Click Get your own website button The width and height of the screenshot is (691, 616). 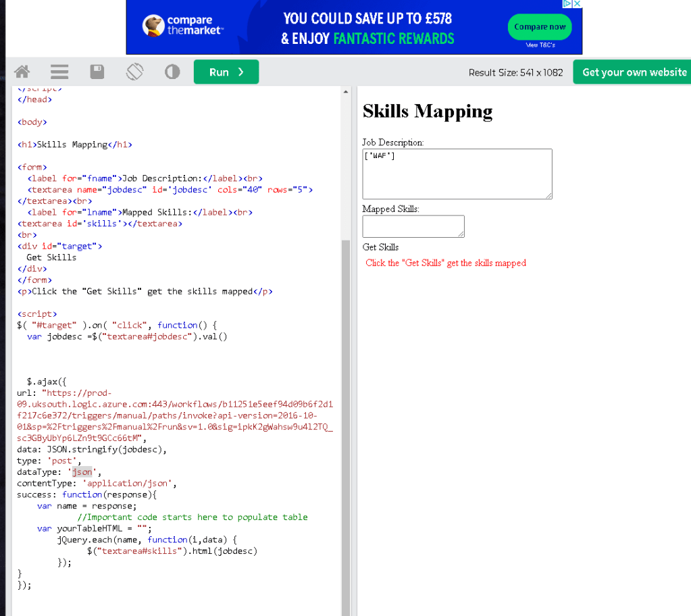click(634, 72)
